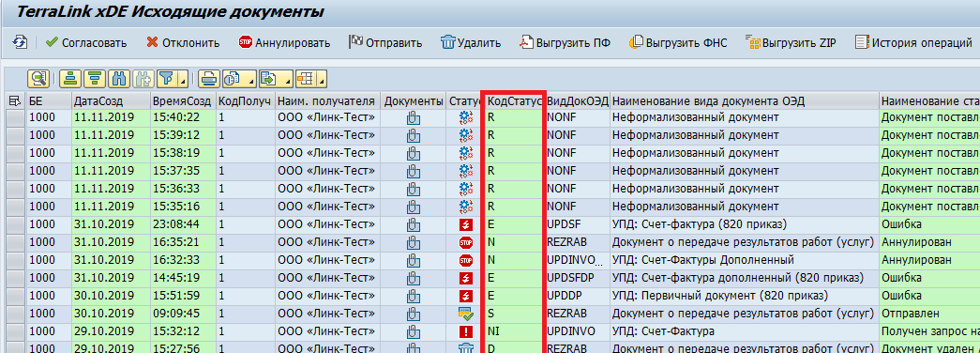980x353 pixels.
Task: Click the refresh icon at the toolbar start
Action: (20, 42)
